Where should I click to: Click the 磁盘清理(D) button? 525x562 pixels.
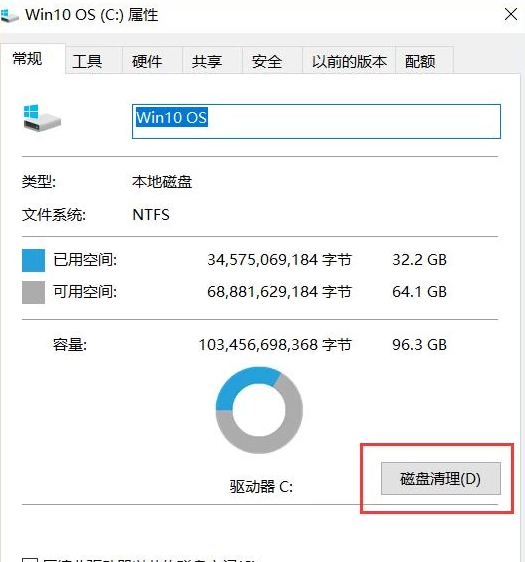point(441,478)
